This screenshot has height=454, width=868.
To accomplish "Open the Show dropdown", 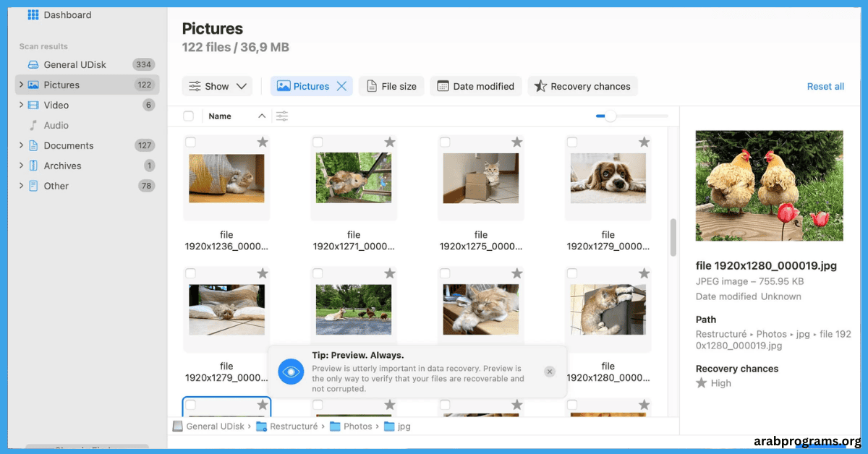I will [217, 86].
